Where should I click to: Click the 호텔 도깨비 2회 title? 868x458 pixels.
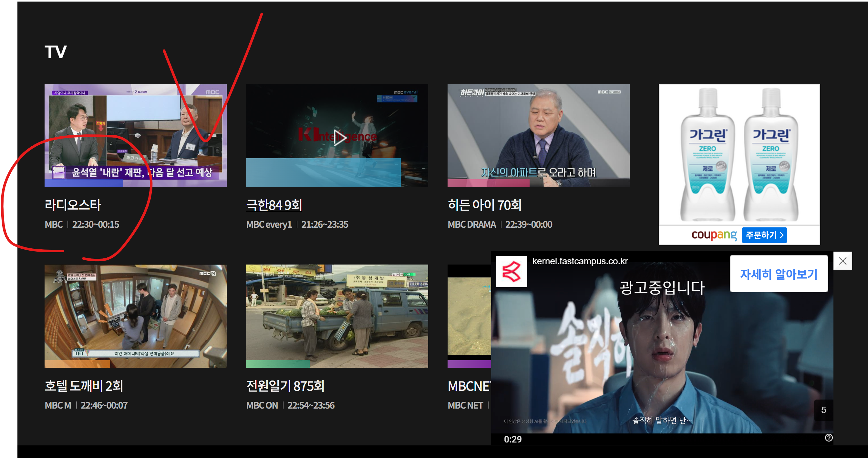(84, 386)
